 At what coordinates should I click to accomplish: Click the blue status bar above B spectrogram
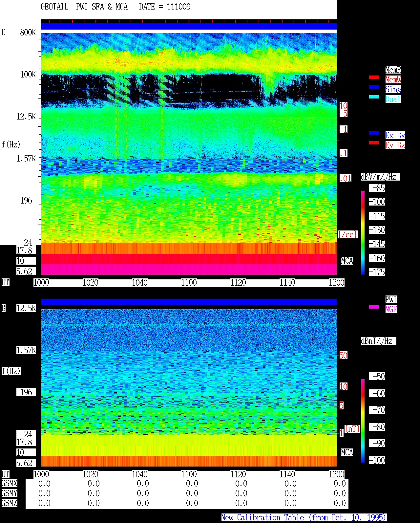[x=189, y=302]
